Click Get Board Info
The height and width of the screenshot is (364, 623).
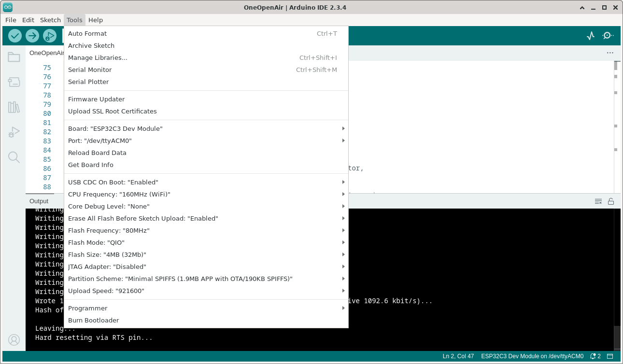click(x=206, y=165)
